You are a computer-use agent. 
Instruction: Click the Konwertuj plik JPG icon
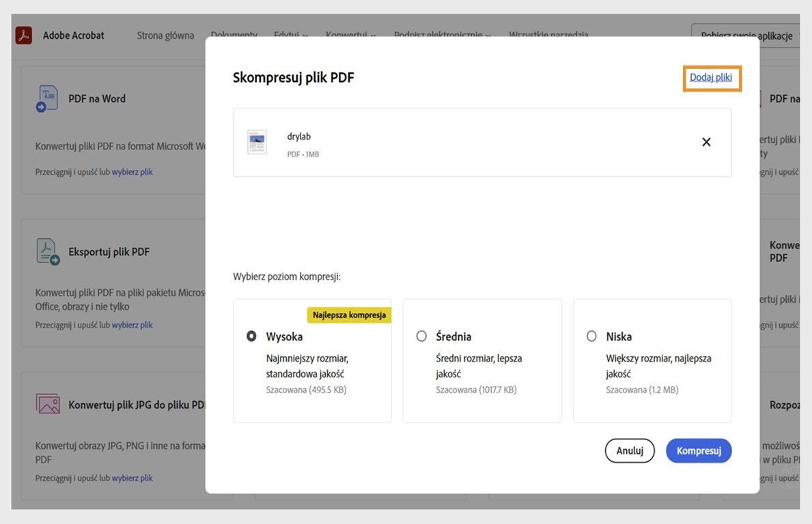[48, 404]
